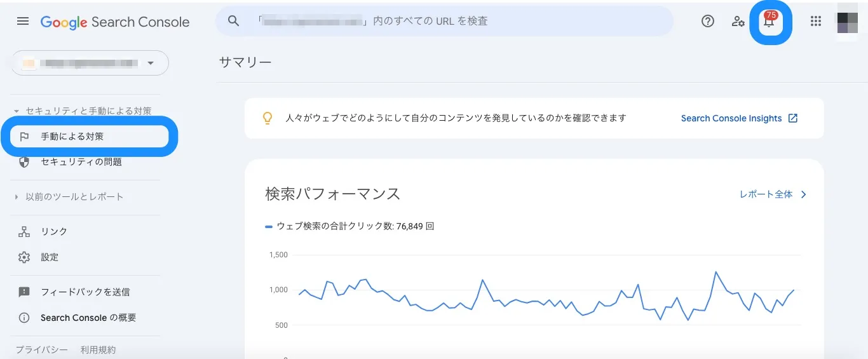Open the hamburger main menu
Image resolution: width=868 pixels, height=359 pixels.
pos(23,21)
